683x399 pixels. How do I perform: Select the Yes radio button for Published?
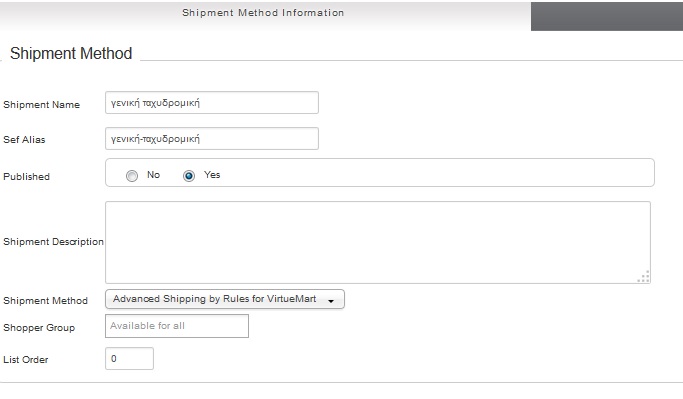pos(189,176)
